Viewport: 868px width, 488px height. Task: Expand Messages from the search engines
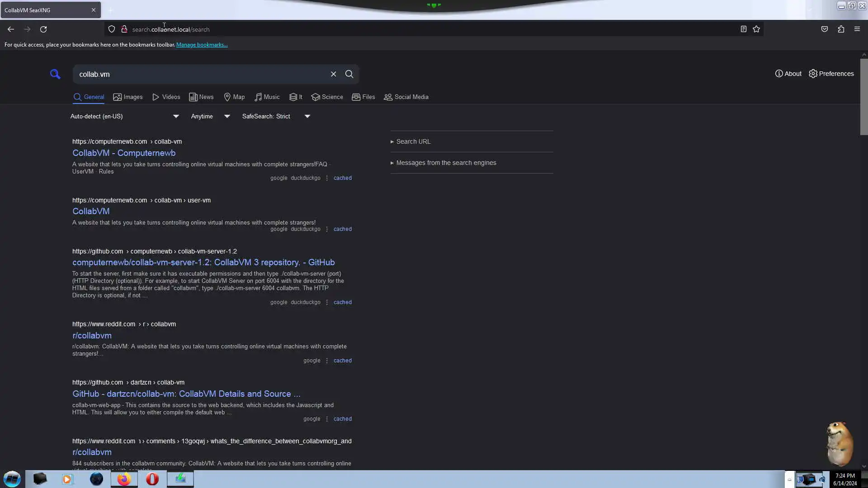[x=446, y=163]
